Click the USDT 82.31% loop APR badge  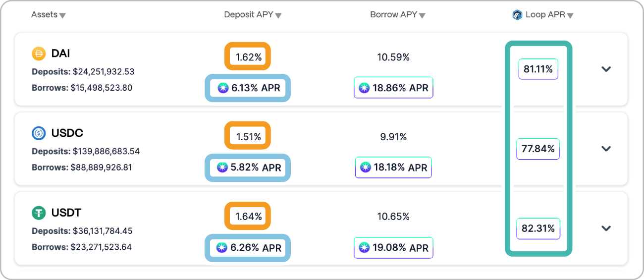538,228
